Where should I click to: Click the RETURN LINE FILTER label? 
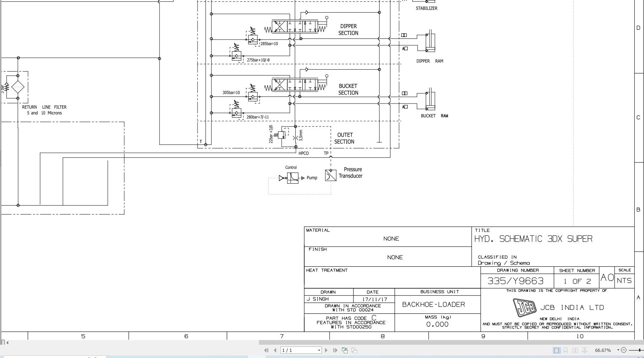[44, 110]
